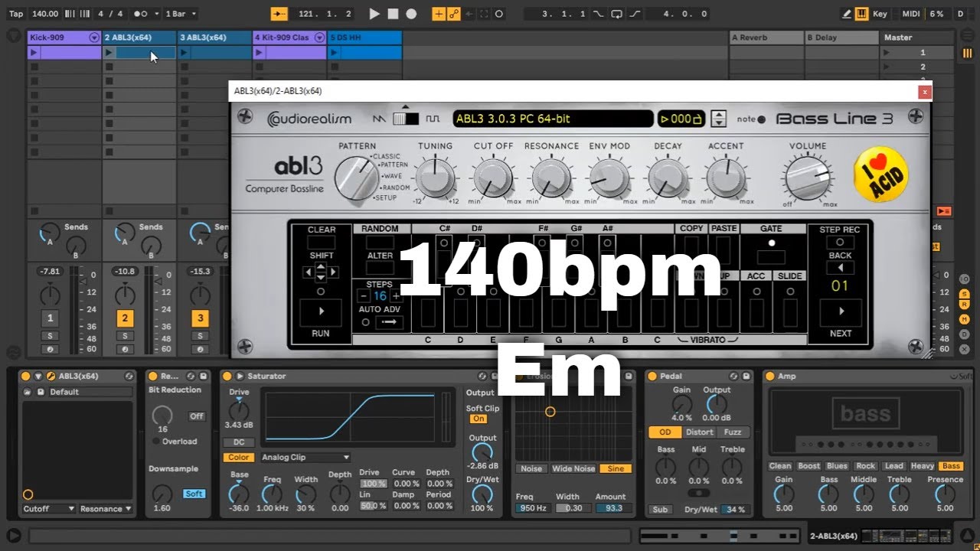The height and width of the screenshot is (551, 980).
Task: Select ABL3 sawtooth waveform icon
Action: [x=380, y=119]
